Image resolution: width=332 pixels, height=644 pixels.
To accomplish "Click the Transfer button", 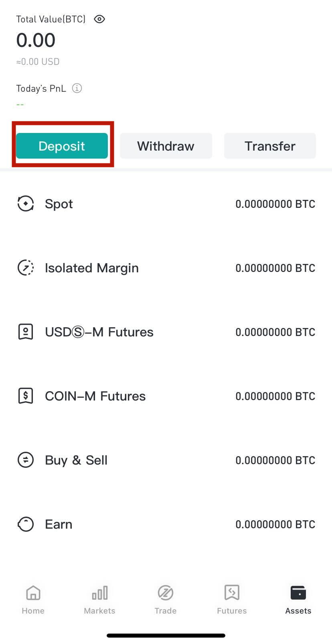I will pos(270,146).
